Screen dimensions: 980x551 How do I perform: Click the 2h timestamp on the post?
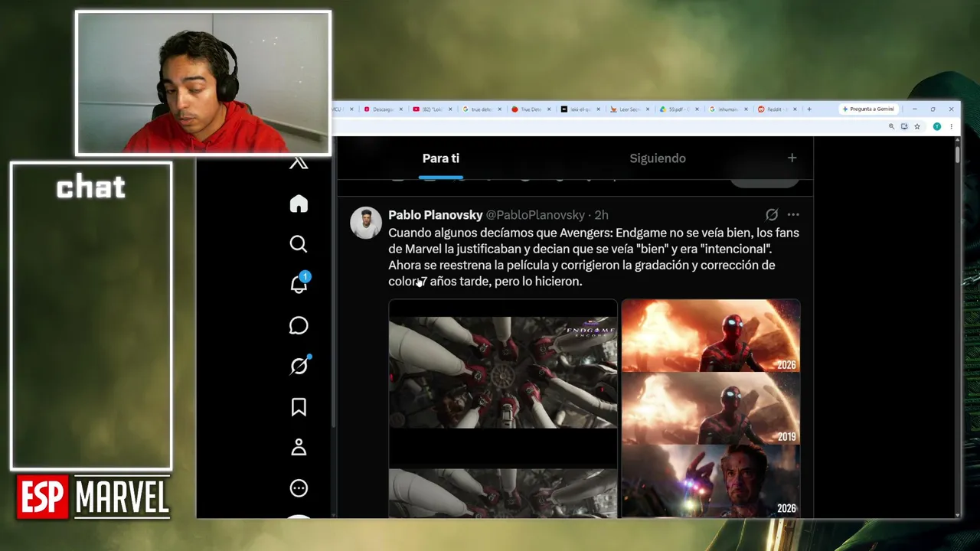click(x=602, y=215)
